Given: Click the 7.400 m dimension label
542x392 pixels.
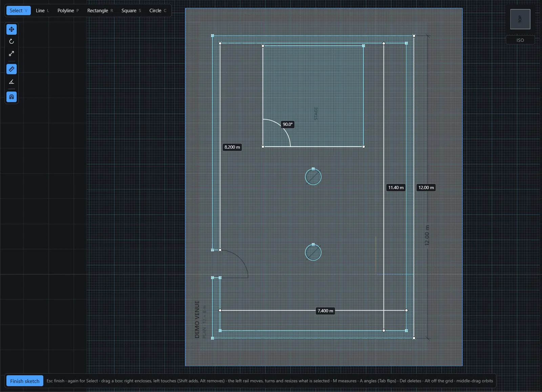Looking at the screenshot, I should tap(325, 311).
